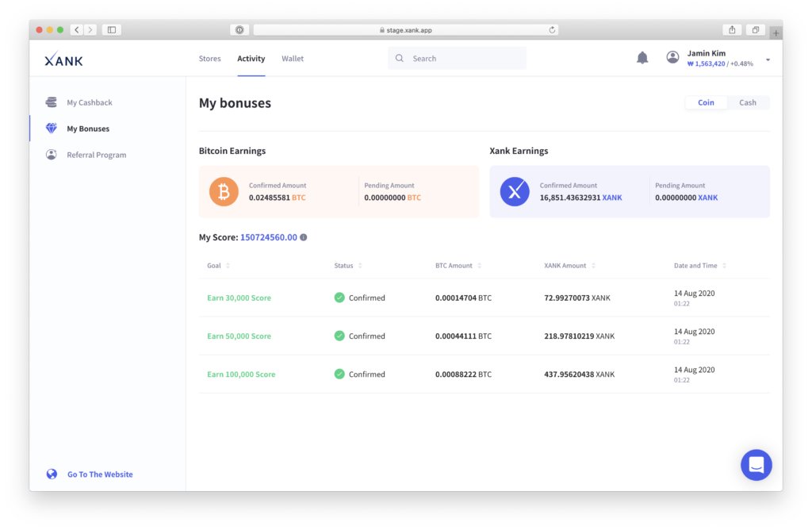Click the Safari share icon
Image resolution: width=812 pixels, height=530 pixels.
pos(732,30)
